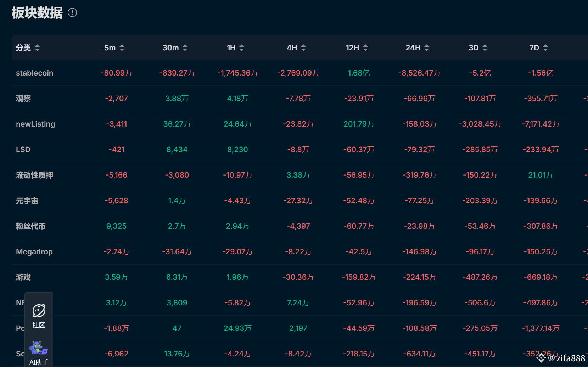Click the 社区 label in floating panel

point(39,325)
